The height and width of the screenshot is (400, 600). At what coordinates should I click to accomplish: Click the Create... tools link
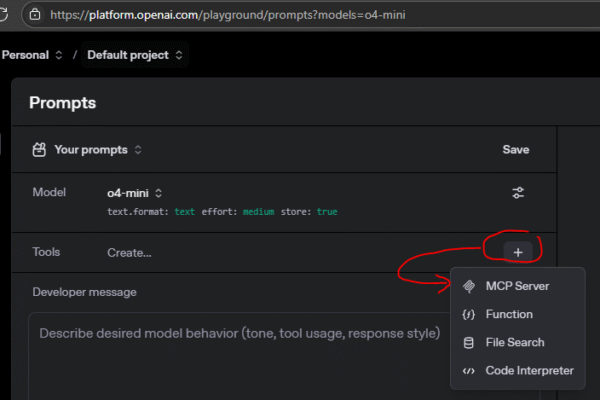(x=129, y=252)
